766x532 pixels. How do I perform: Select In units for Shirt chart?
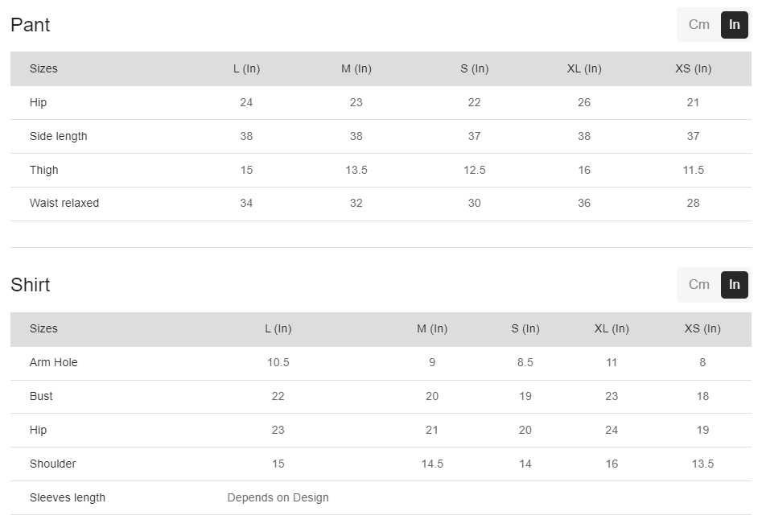pos(734,285)
